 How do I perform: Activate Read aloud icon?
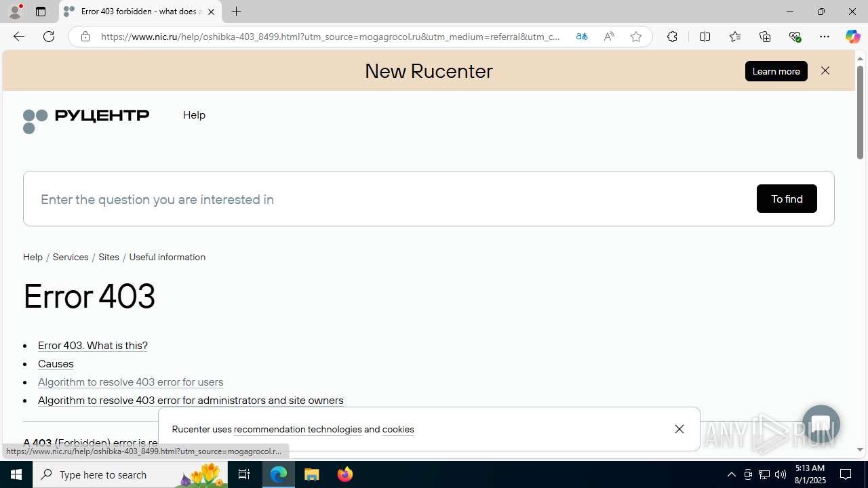point(609,37)
